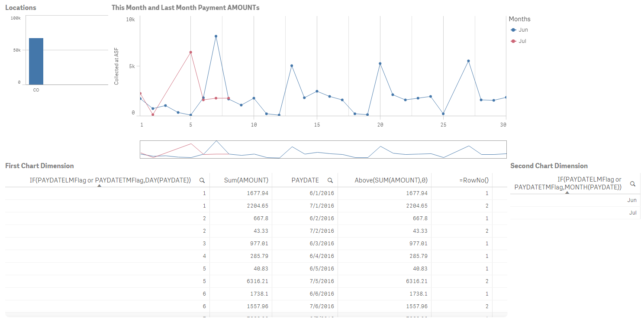Sort by the Sum(AMOUNT) column header
Viewport: 644px width, 319px height.
[246, 180]
